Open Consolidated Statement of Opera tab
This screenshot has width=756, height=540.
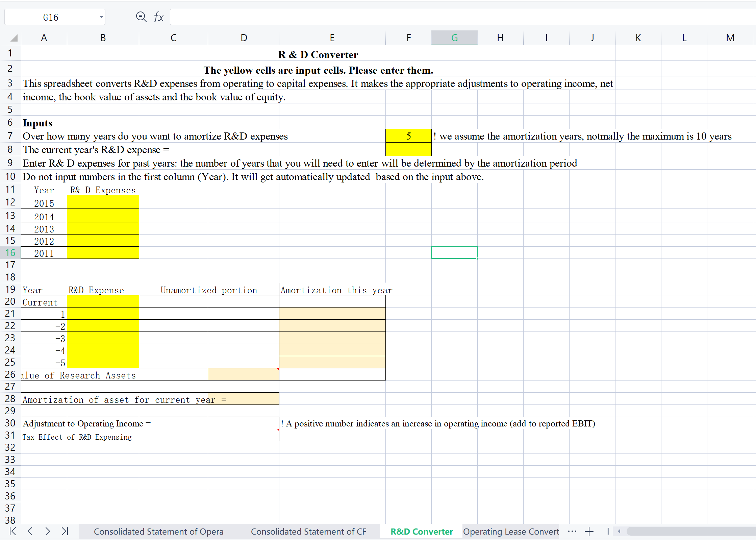tap(158, 532)
